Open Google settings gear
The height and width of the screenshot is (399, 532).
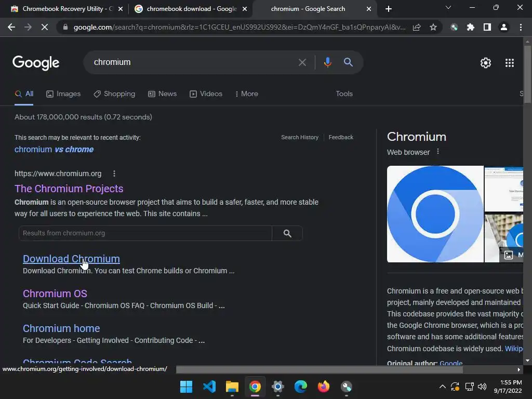coord(486,63)
